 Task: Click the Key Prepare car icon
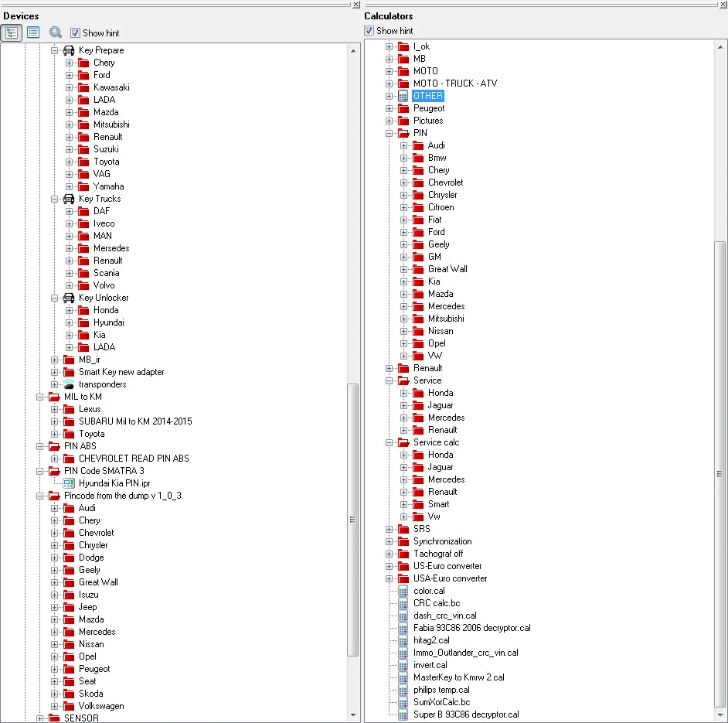[x=69, y=50]
